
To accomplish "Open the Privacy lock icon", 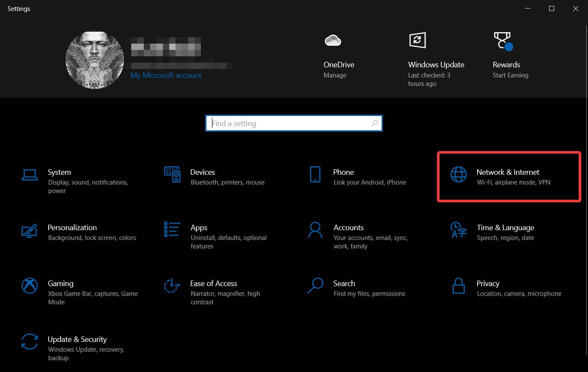I will tap(459, 286).
